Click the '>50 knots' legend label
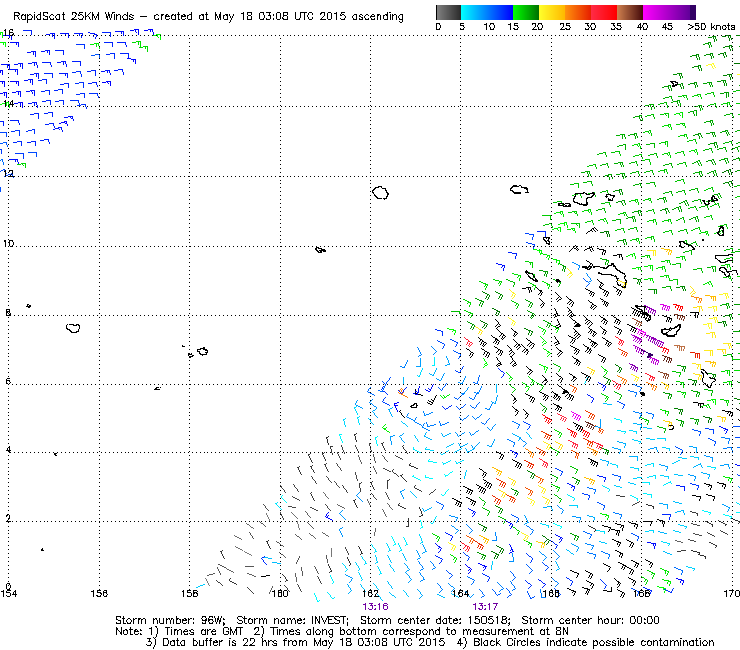740x650 pixels. 712,26
